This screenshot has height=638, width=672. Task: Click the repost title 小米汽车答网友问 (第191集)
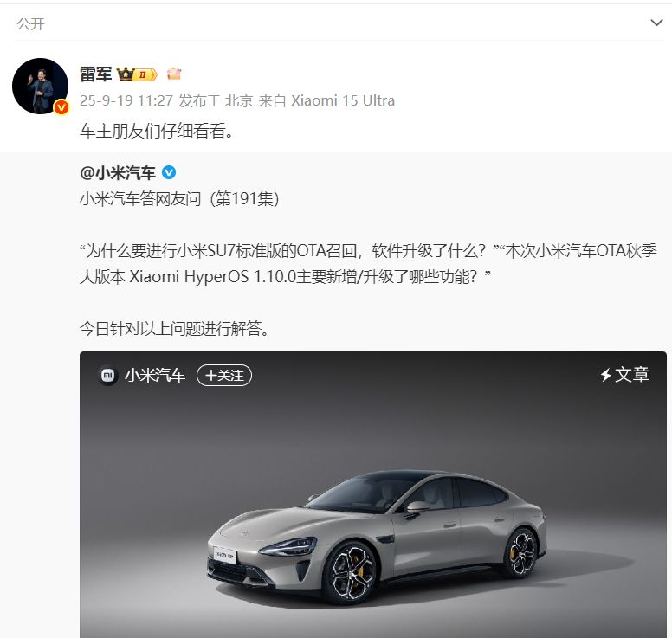click(179, 199)
